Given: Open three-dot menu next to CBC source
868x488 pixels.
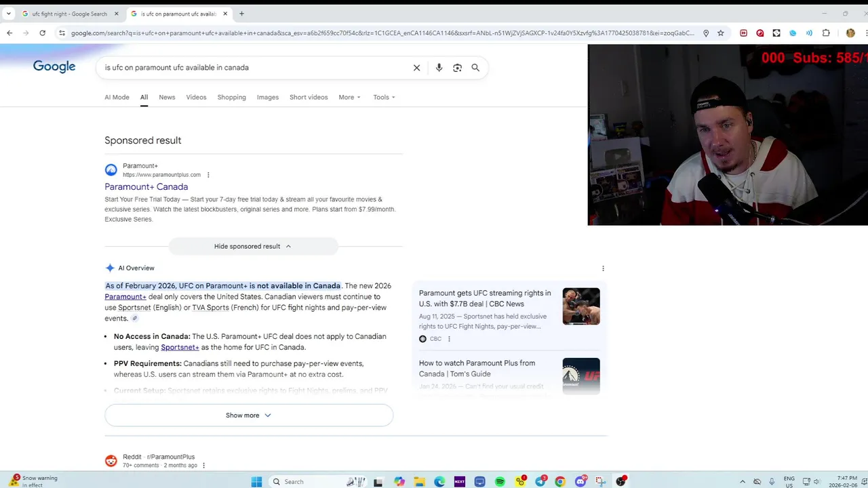Looking at the screenshot, I should (x=449, y=339).
